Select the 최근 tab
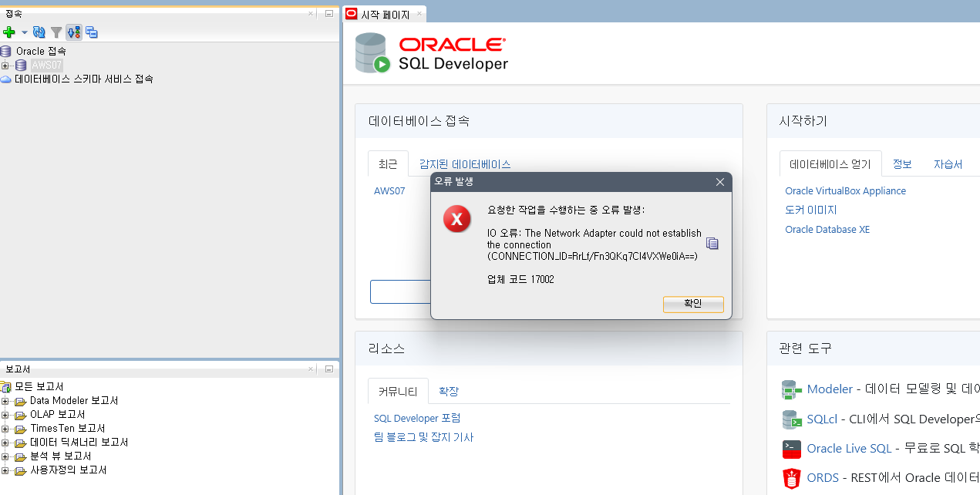The height and width of the screenshot is (495, 980). (388, 164)
